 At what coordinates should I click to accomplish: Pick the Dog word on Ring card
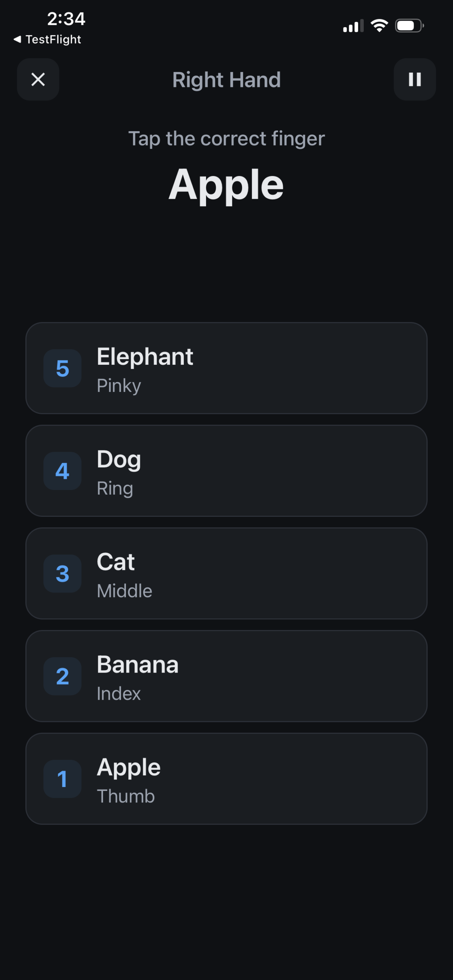[119, 459]
